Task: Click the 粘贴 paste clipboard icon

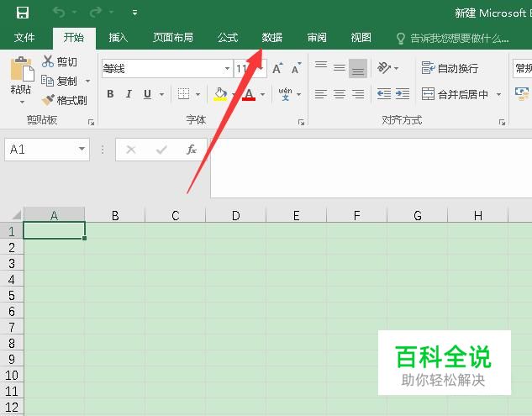Action: (22, 69)
